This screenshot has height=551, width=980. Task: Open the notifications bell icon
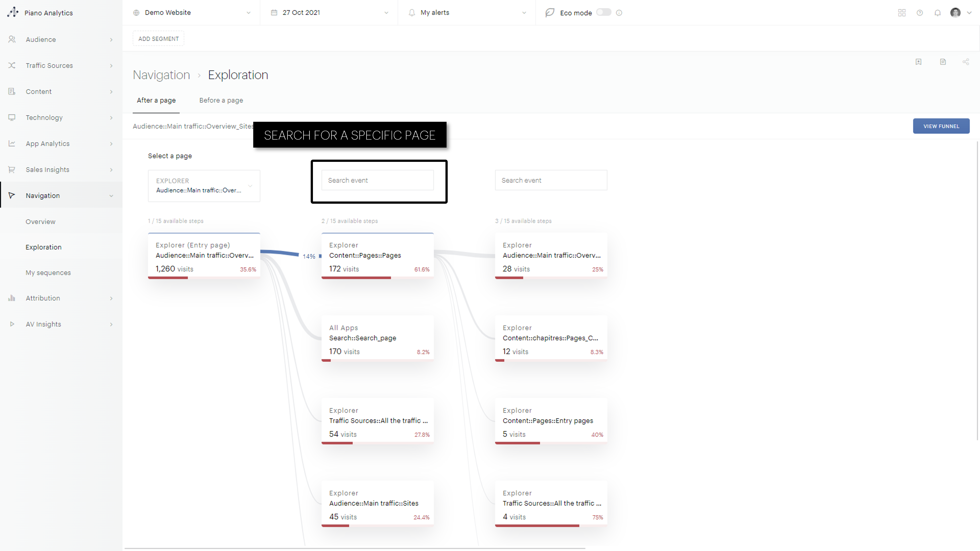[x=937, y=12]
